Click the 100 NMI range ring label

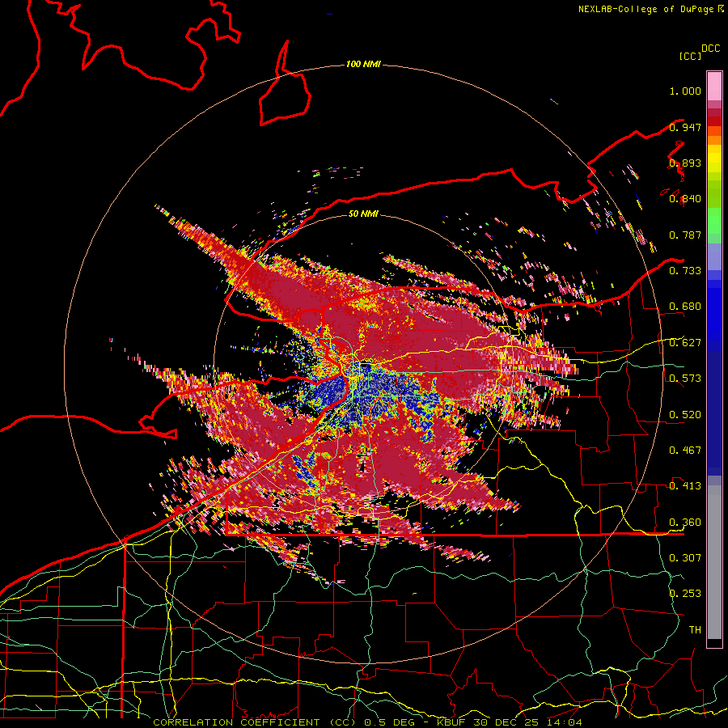click(363, 64)
